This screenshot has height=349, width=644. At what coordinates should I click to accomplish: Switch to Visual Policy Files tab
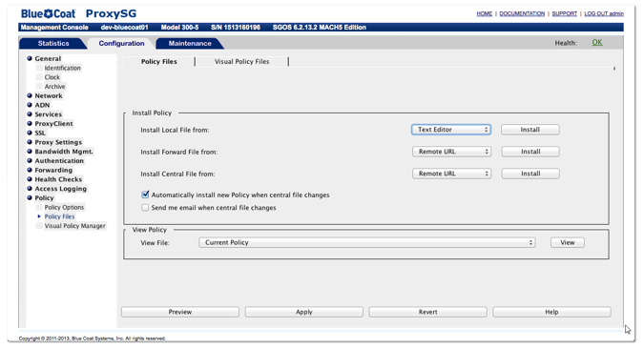242,62
